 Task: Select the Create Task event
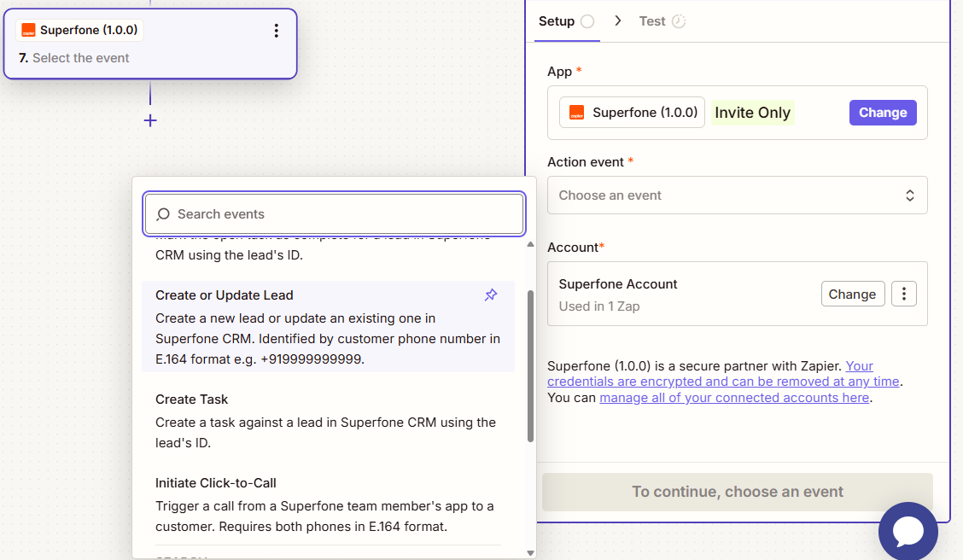(328, 421)
